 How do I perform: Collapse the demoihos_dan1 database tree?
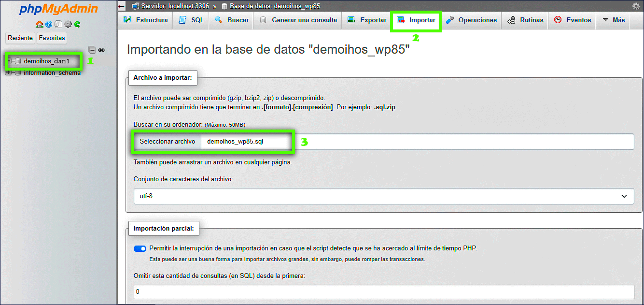[10, 60]
